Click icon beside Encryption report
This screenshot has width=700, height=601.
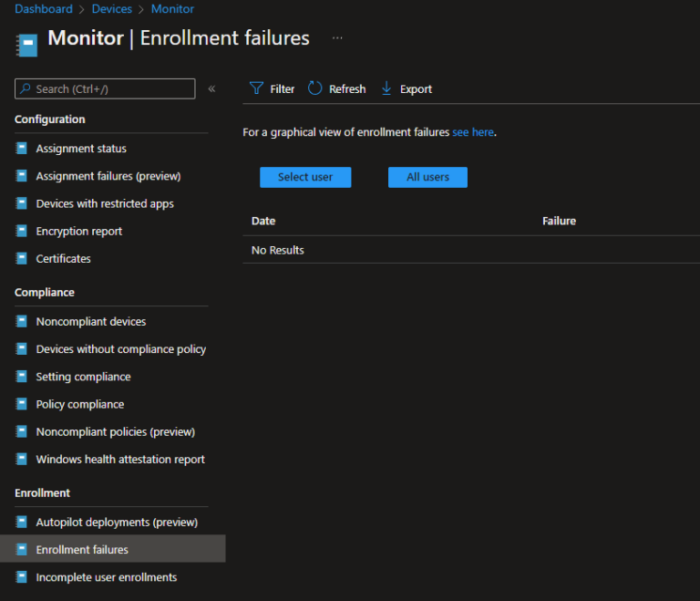click(x=22, y=231)
